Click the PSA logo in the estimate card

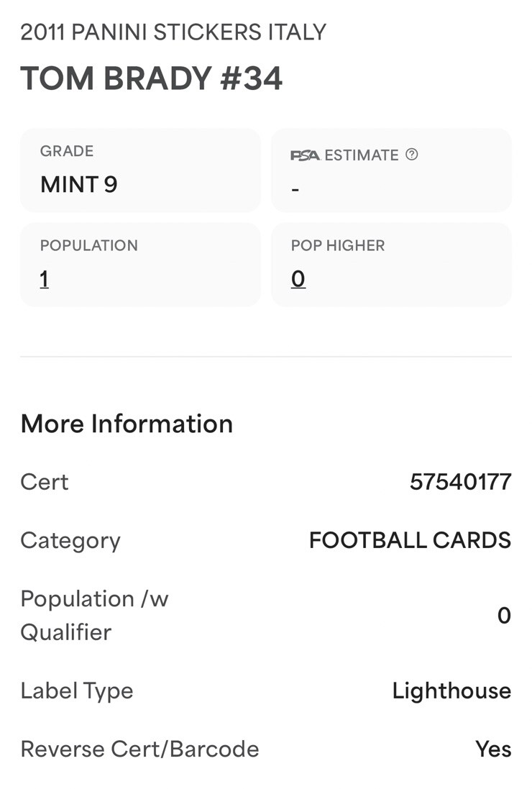pyautogui.click(x=305, y=155)
